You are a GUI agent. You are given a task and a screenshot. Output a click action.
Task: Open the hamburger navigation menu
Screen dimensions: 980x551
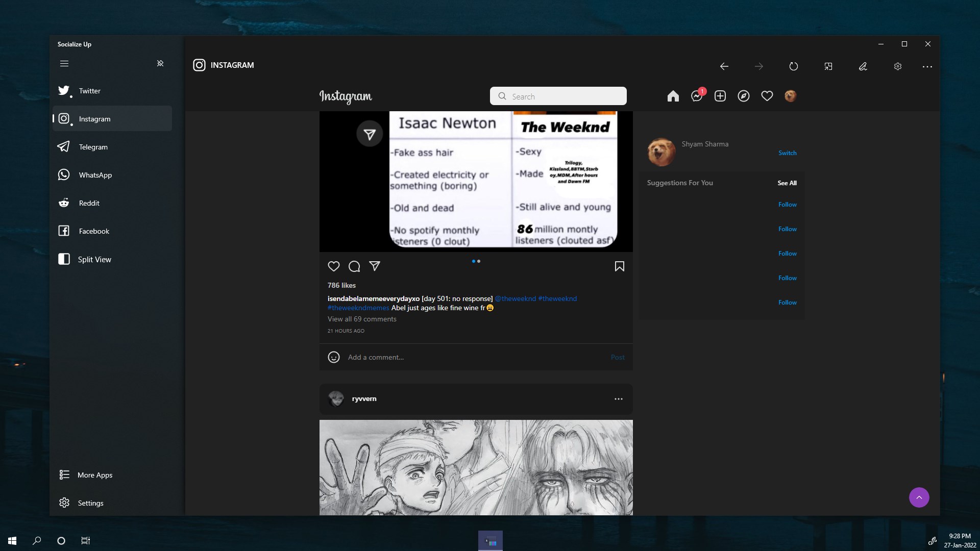pyautogui.click(x=64, y=63)
